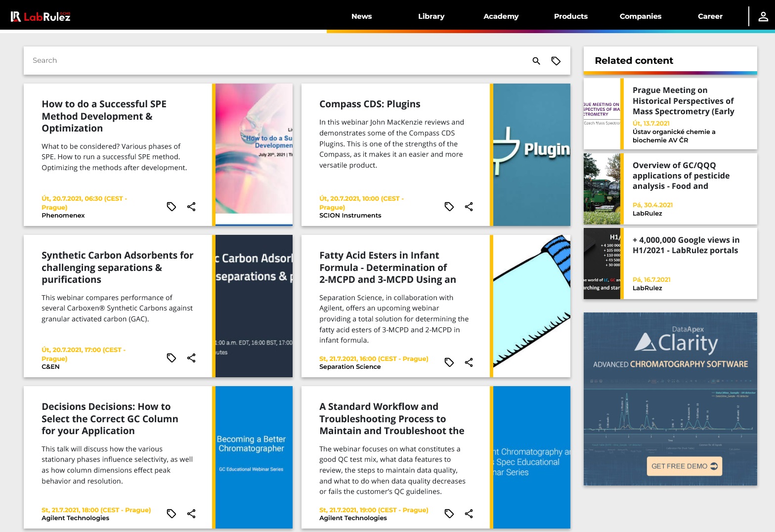Click the Carbon Adsorbents thumbnail image
Viewport: 775px width, 532px height.
[254, 306]
